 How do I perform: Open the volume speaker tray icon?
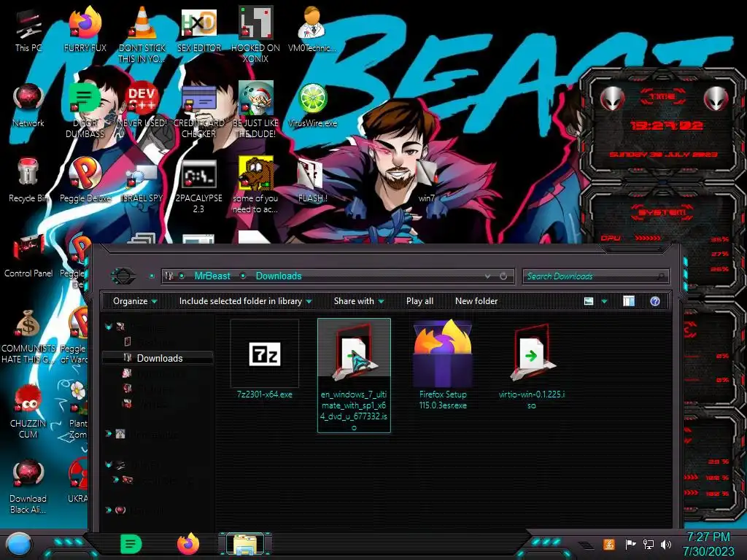(666, 544)
